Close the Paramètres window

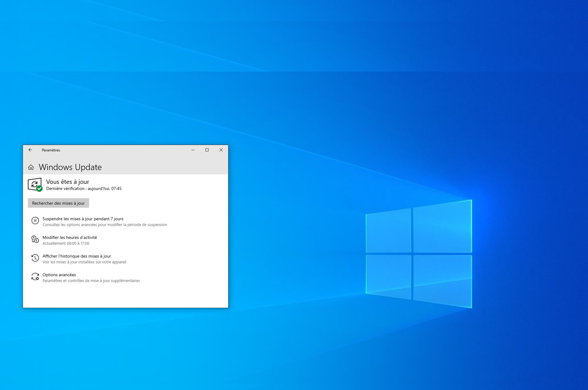(221, 150)
